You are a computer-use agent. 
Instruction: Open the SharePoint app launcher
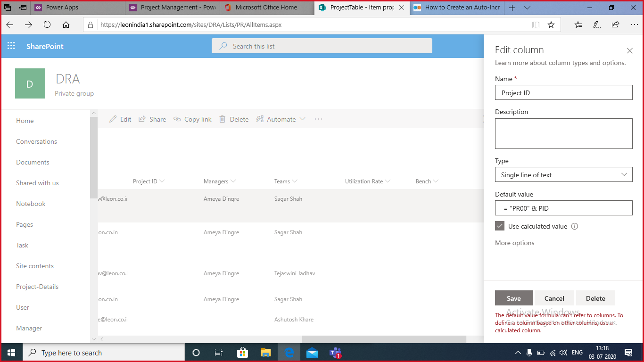pos(11,46)
